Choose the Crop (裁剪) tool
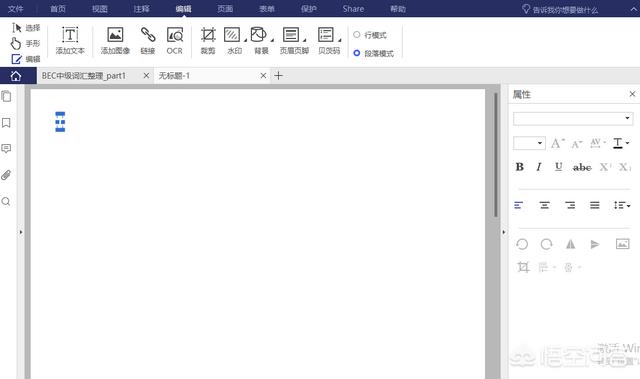640x379 pixels. click(x=208, y=40)
